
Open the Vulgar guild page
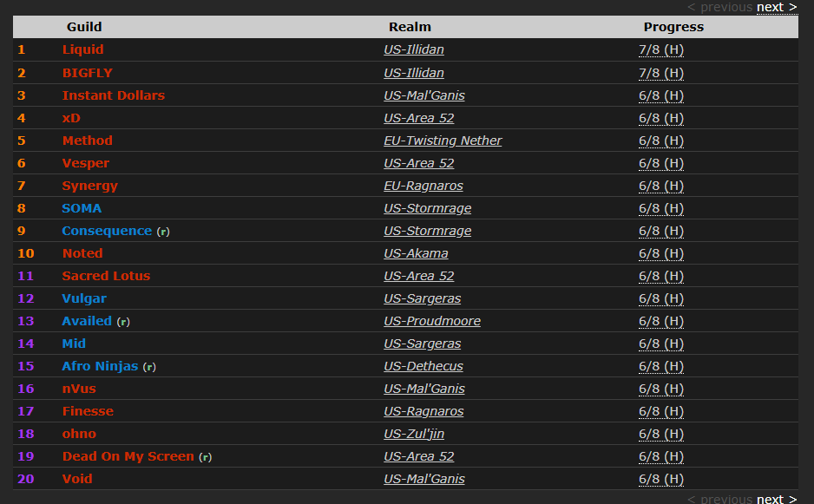(84, 298)
